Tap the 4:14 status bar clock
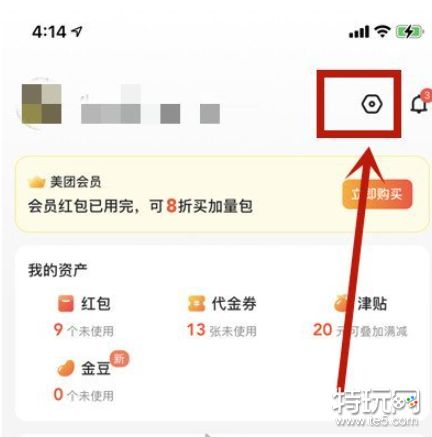 coord(49,32)
